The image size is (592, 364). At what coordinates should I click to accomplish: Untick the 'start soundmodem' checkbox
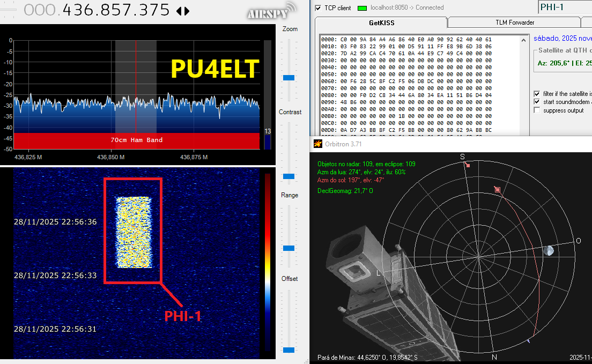tap(537, 102)
